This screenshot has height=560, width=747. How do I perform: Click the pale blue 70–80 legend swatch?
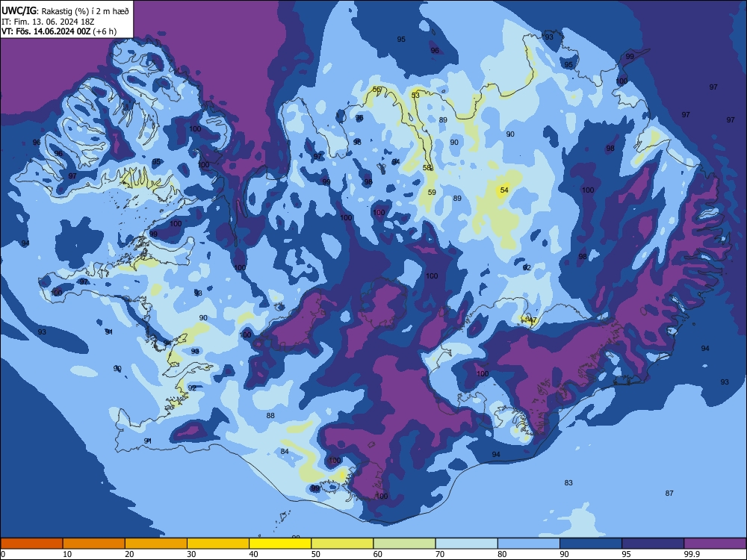[x=466, y=544]
